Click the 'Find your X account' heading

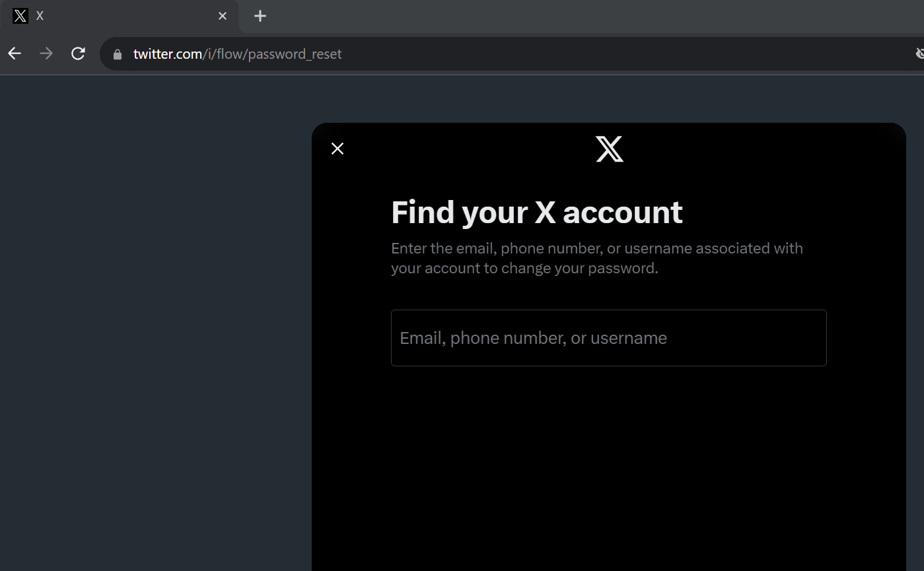pyautogui.click(x=537, y=212)
